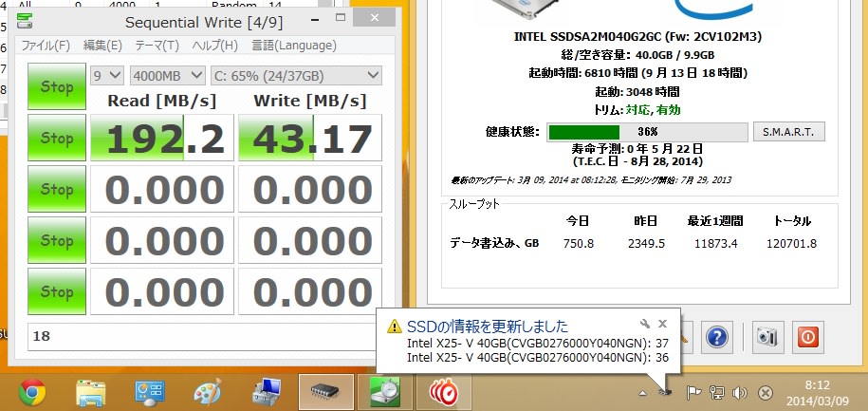
Task: Click last week's written value 11873.4
Action: coord(715,244)
